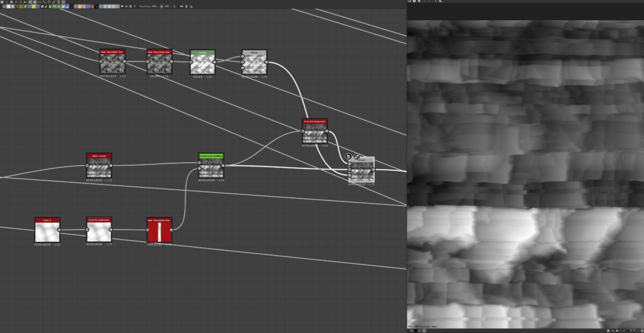
Task: Select the Safe Transform node sized 64x64
Action: (159, 62)
